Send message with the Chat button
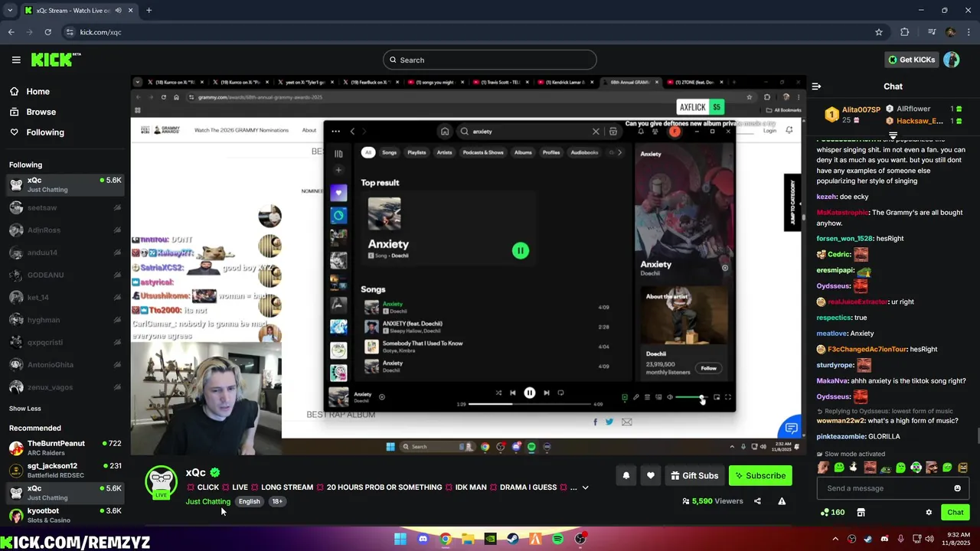 coord(955,512)
